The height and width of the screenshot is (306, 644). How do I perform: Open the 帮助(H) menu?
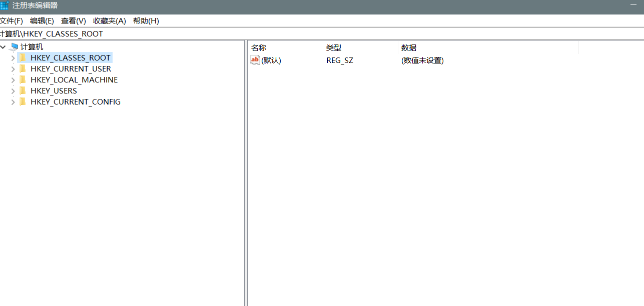[x=146, y=21]
